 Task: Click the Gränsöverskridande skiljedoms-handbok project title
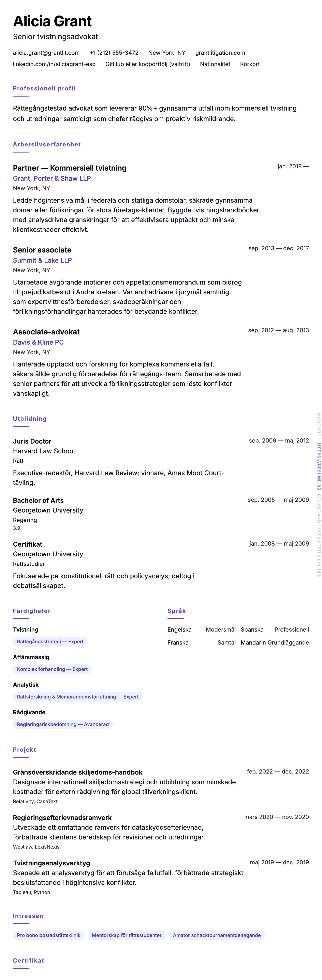pos(77,772)
